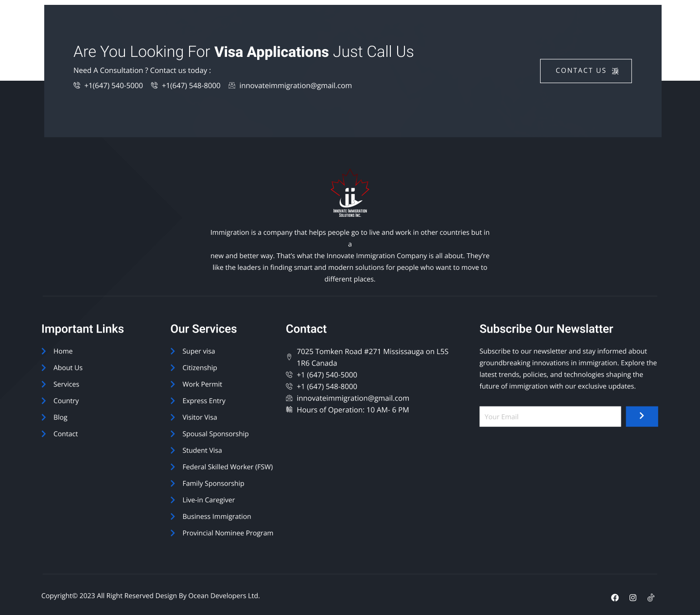Click the Our Services heading
Viewport: 700px width, 615px height.
click(204, 329)
